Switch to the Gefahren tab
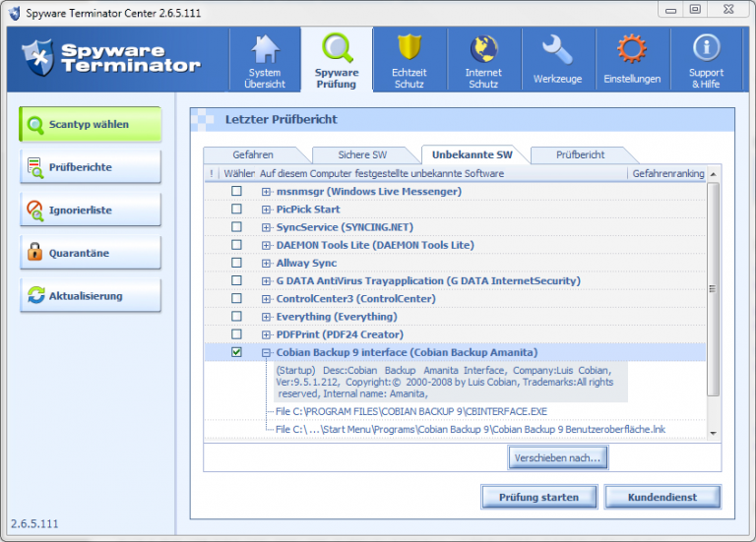Viewport: 756px width, 542px height. coord(253,155)
